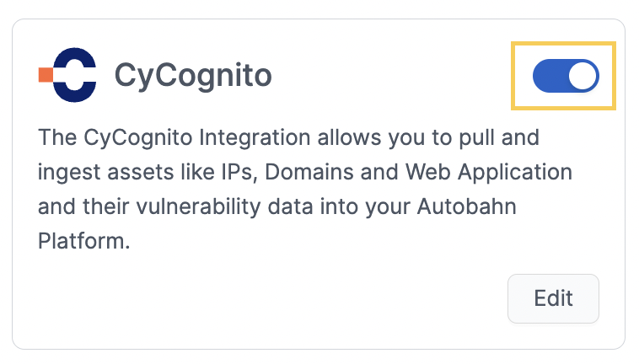Click the integration description paragraph
The width and height of the screenshot is (639, 364).
coord(305,189)
